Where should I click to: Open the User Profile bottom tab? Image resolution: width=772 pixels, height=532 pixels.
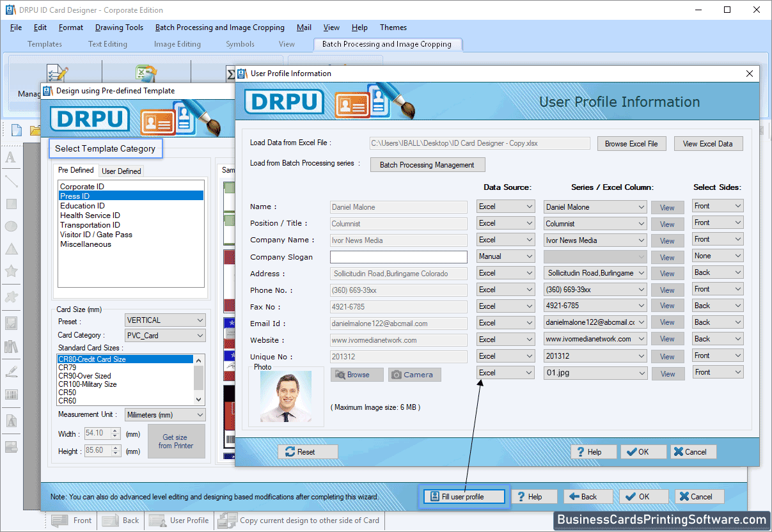point(180,520)
